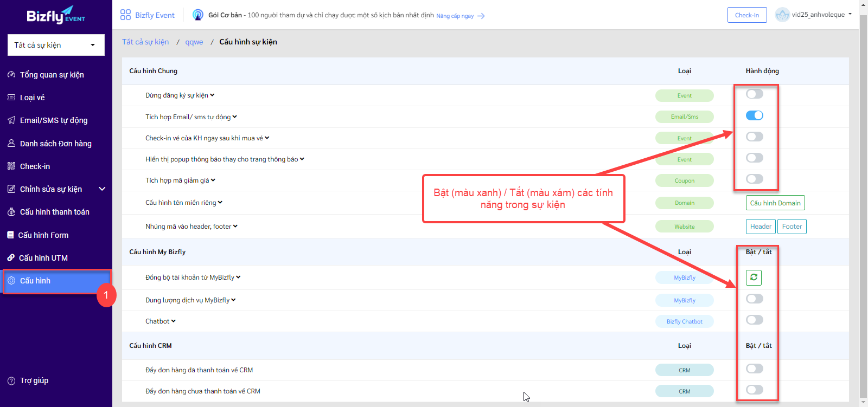Click the Check-in QR code icon
This screenshot has width=868, height=407.
pos(11,166)
